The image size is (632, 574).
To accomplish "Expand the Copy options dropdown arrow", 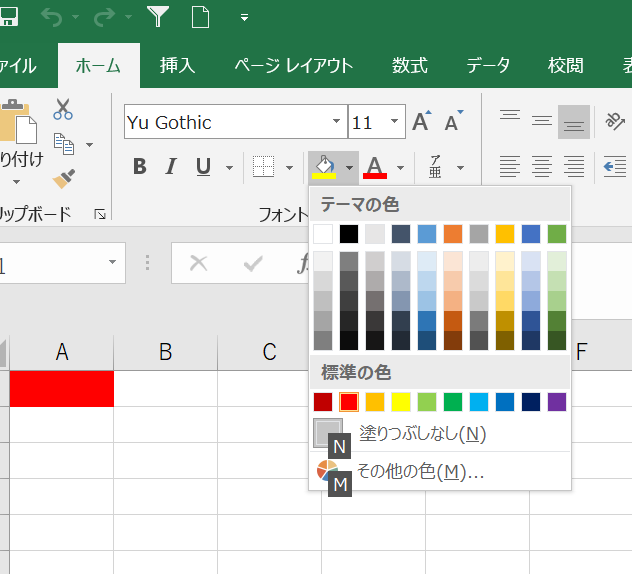I will 89,144.
